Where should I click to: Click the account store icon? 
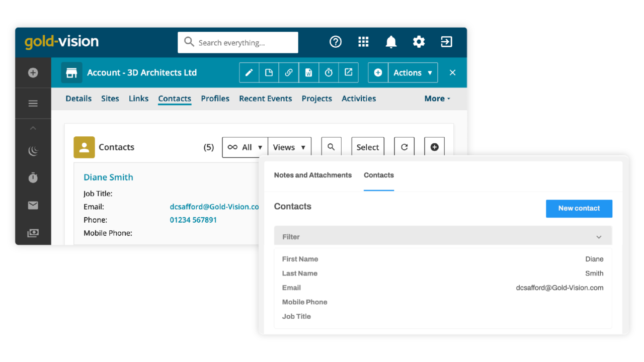(71, 73)
